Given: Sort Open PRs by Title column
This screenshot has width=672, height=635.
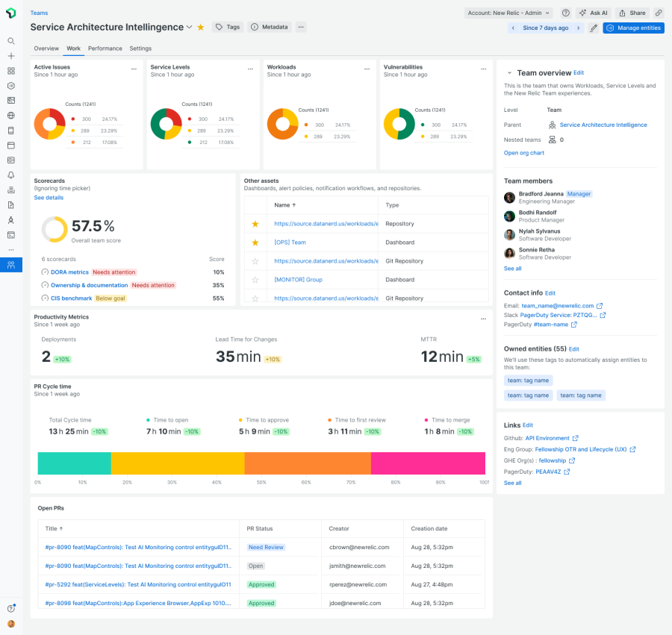Looking at the screenshot, I should pos(54,528).
